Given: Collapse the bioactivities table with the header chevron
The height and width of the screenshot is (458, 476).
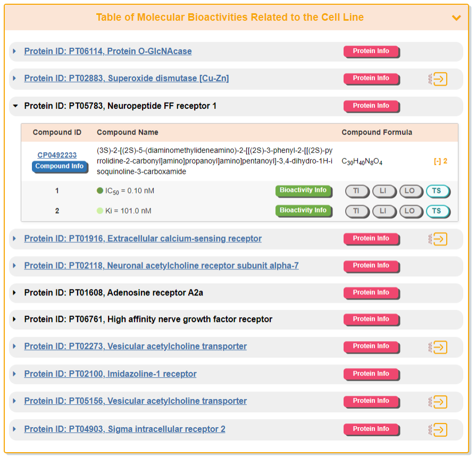Looking at the screenshot, I should pos(456,18).
